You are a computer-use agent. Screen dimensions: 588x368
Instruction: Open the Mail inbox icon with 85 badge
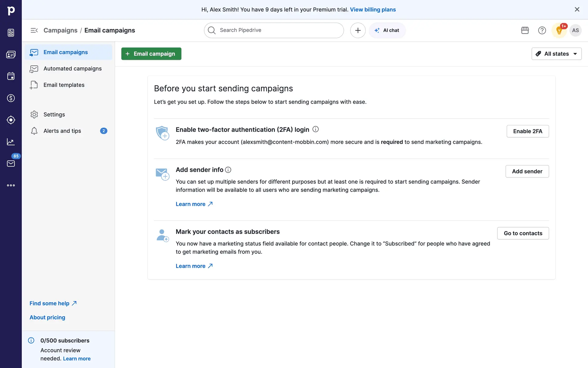11,163
